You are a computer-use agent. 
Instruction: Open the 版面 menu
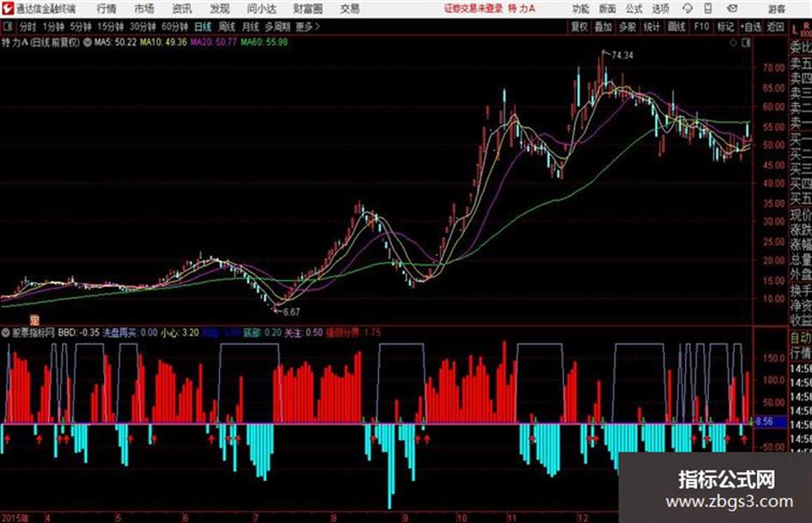607,9
